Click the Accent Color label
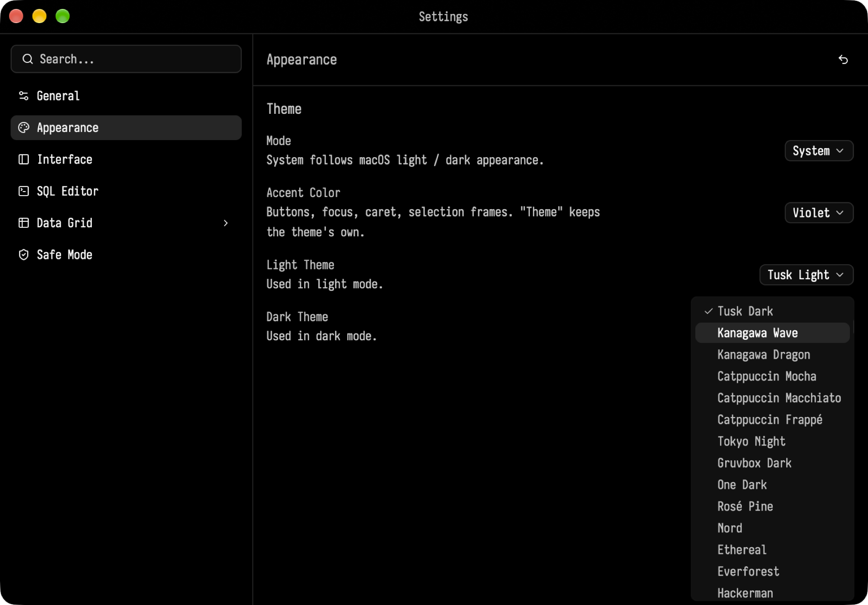The width and height of the screenshot is (868, 605). point(303,193)
